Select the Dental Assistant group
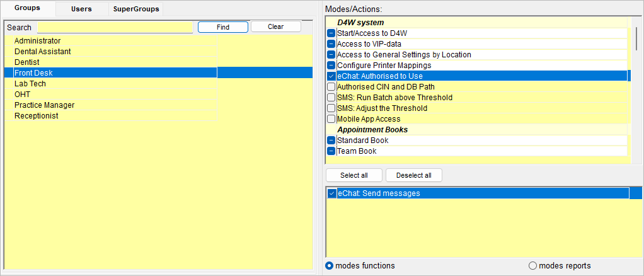The height and width of the screenshot is (276, 644). 111,51
